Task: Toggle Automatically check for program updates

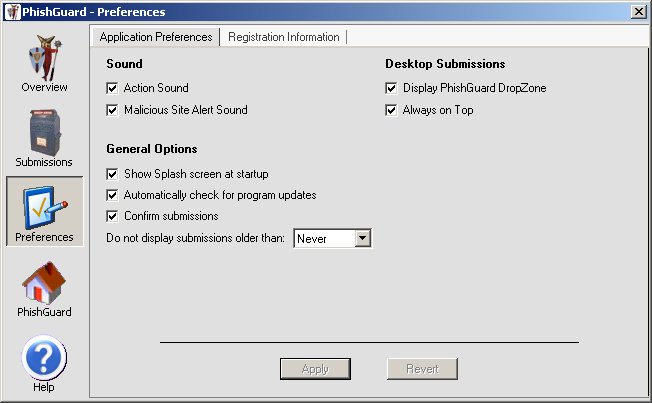Action: coord(112,195)
